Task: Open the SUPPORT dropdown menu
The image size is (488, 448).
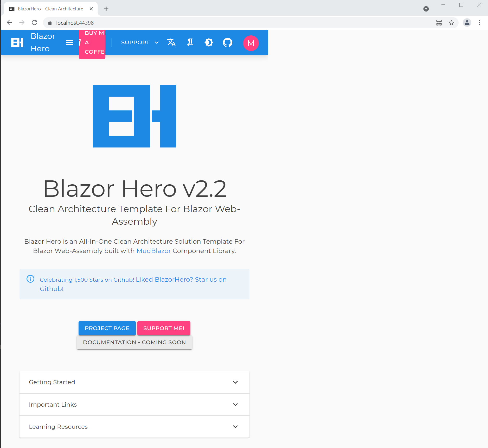Action: click(139, 42)
